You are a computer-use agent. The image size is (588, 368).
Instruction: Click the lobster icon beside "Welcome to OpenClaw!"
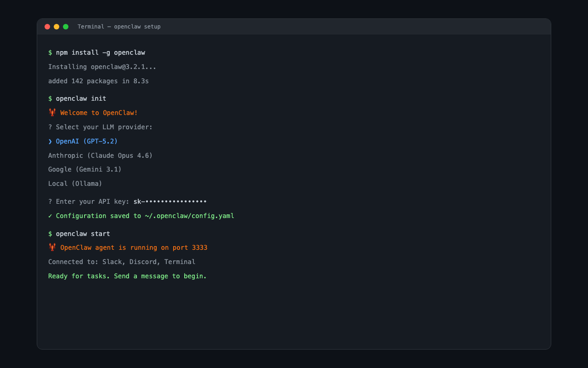(52, 112)
